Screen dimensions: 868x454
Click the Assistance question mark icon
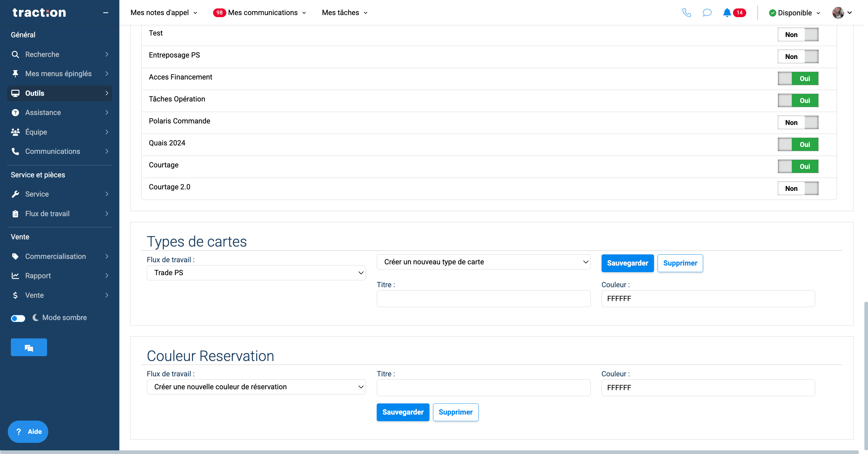(x=15, y=112)
